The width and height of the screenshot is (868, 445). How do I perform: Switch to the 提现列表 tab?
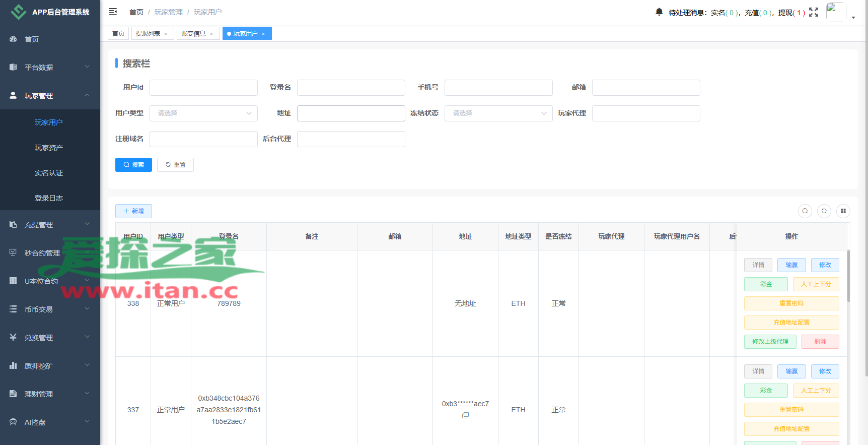[x=148, y=34]
